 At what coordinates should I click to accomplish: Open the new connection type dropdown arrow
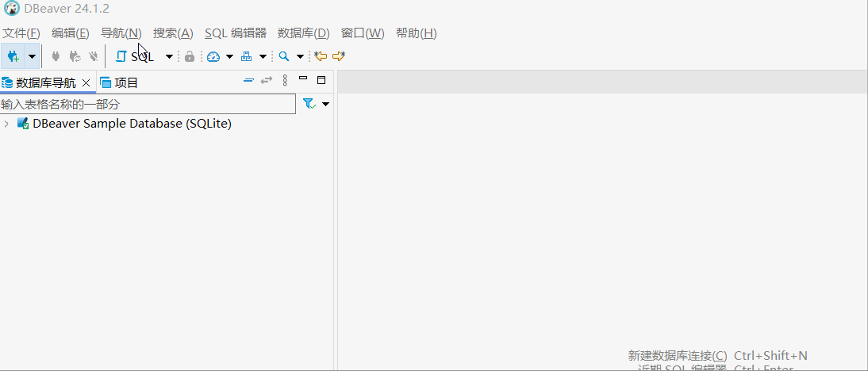pyautogui.click(x=32, y=56)
